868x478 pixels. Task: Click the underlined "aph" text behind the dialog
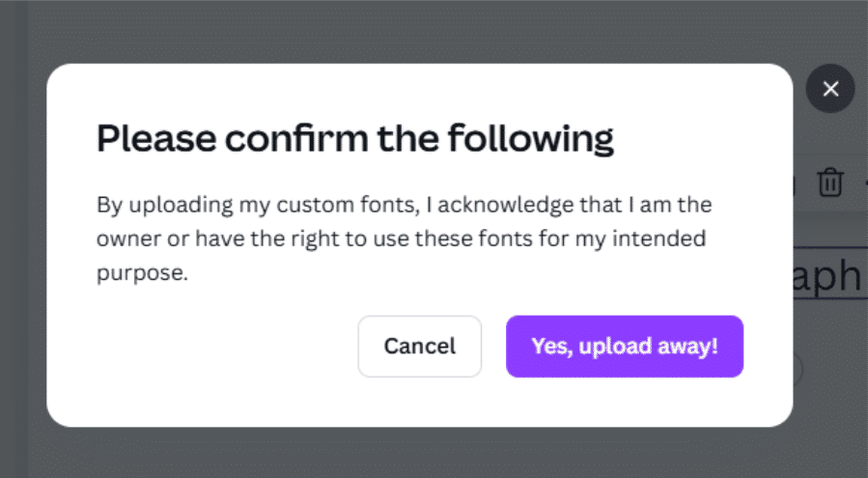[x=828, y=275]
